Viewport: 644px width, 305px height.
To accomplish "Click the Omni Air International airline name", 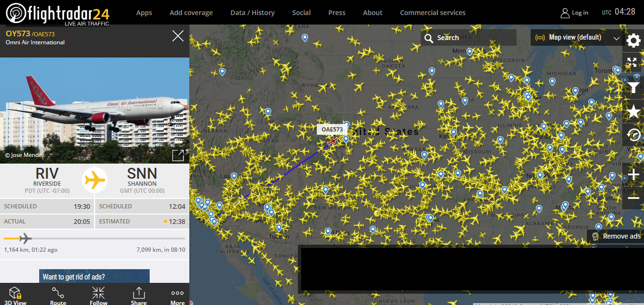I will pyautogui.click(x=35, y=42).
